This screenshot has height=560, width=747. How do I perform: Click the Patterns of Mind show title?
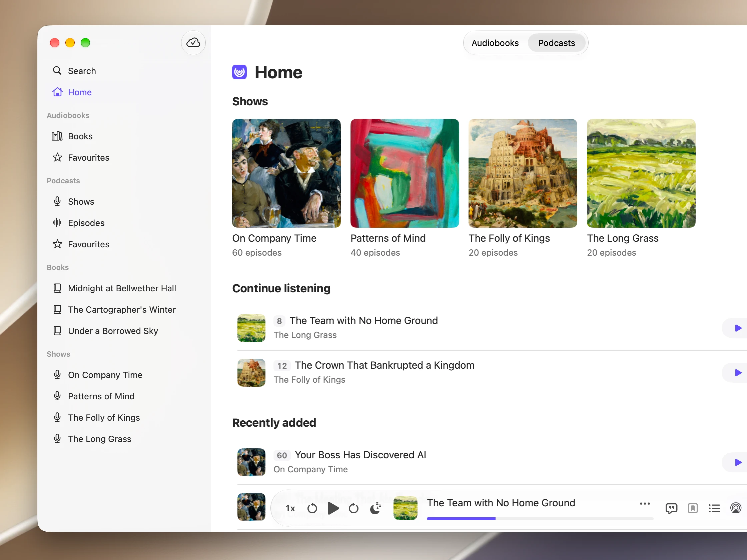point(388,238)
